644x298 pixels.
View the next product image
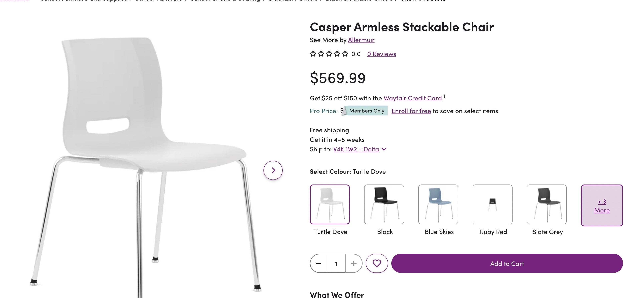point(273,170)
